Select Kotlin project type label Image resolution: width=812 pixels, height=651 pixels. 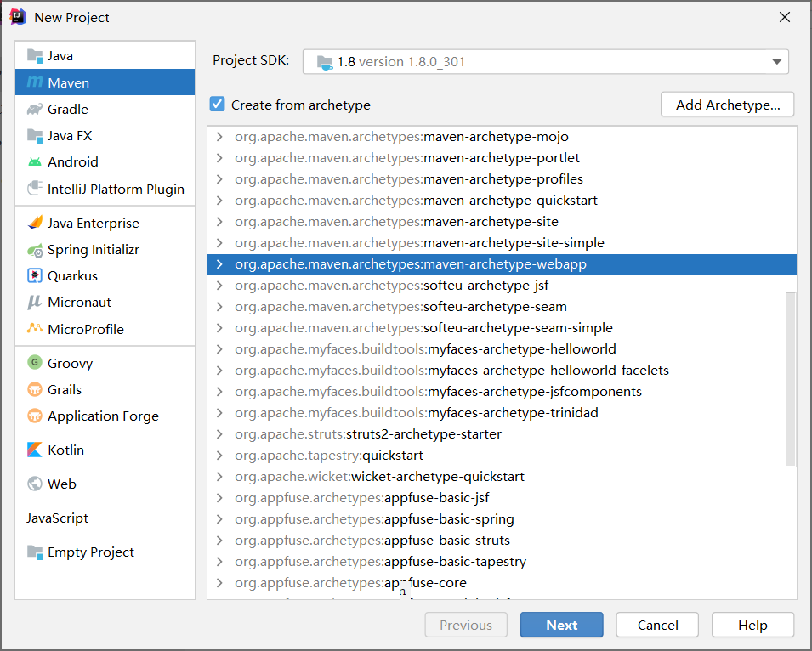pos(65,450)
